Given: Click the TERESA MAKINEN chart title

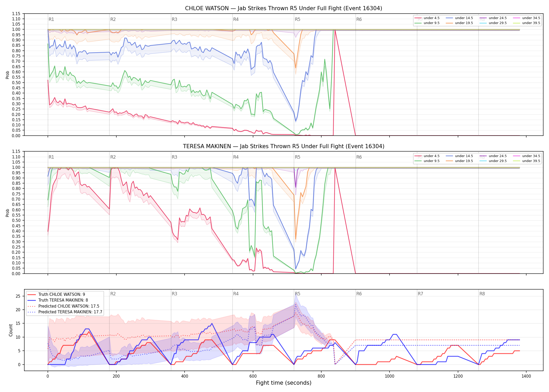Looking at the screenshot, I should (283, 146).
